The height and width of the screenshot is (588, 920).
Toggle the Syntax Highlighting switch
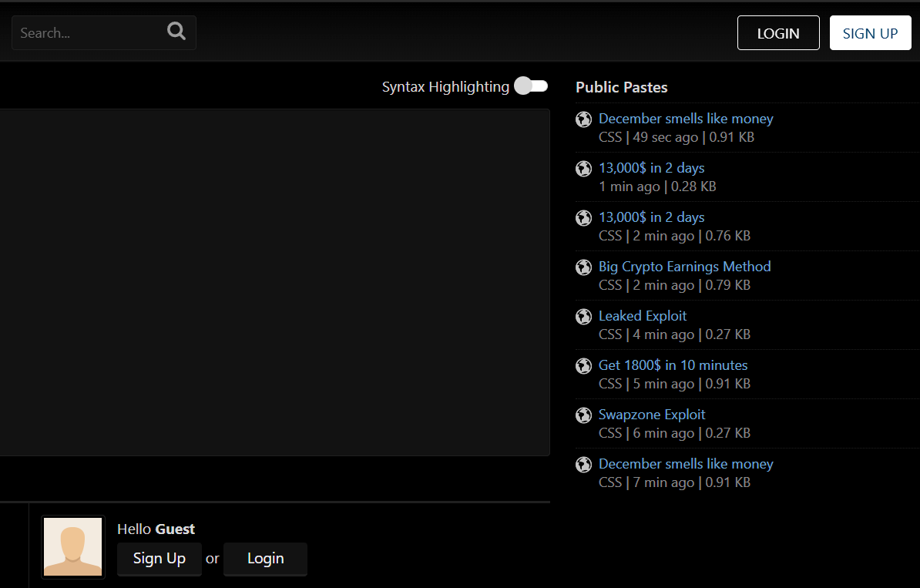[531, 86]
